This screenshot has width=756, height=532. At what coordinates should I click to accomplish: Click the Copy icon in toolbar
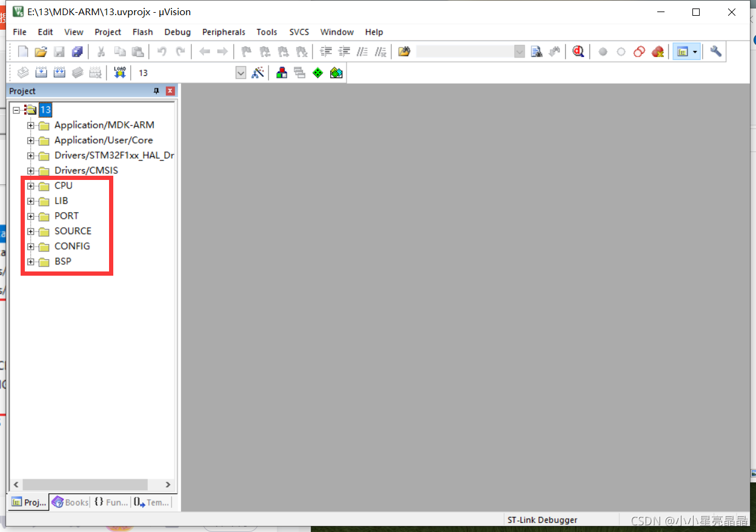[119, 52]
